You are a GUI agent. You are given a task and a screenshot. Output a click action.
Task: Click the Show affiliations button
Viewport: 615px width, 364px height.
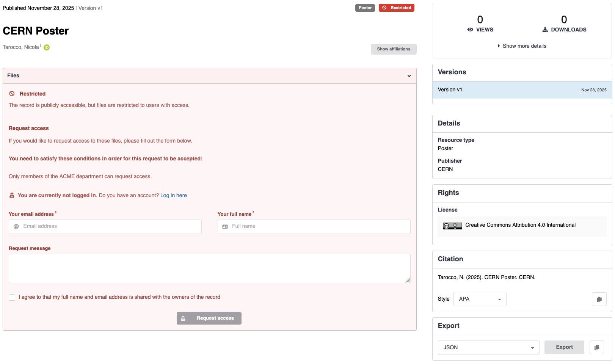pyautogui.click(x=393, y=49)
